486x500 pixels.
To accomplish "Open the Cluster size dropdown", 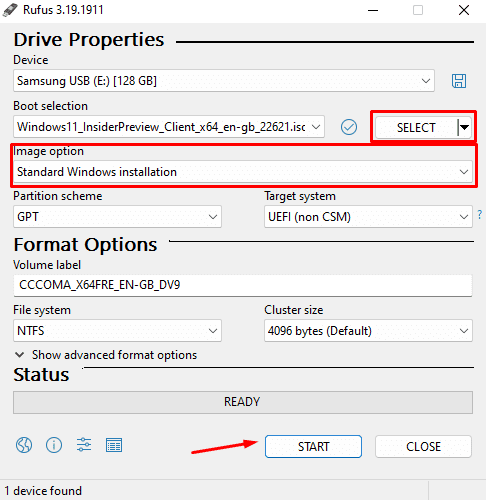I will [x=368, y=331].
